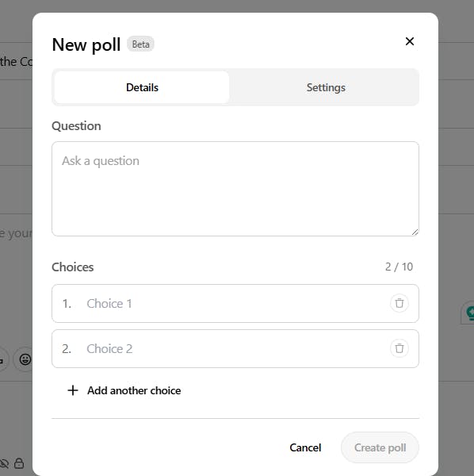The width and height of the screenshot is (474, 476).
Task: Toggle the crossed-out eye visibility icon
Action: tap(4, 463)
